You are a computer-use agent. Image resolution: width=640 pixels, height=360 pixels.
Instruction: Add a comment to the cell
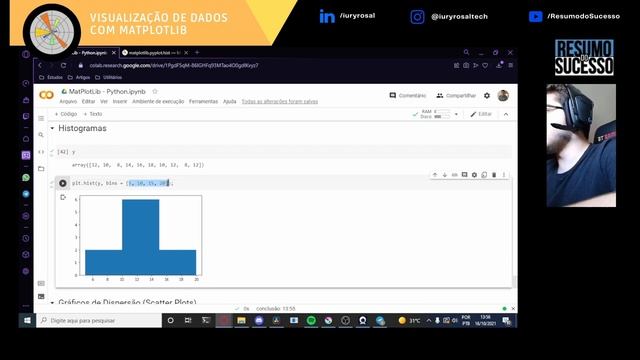(x=464, y=175)
